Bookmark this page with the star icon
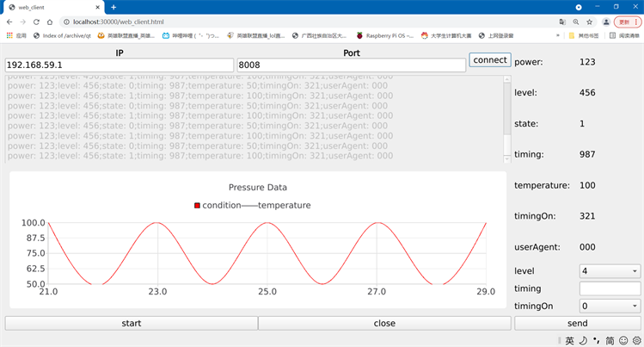The width and height of the screenshot is (644, 347). point(589,22)
